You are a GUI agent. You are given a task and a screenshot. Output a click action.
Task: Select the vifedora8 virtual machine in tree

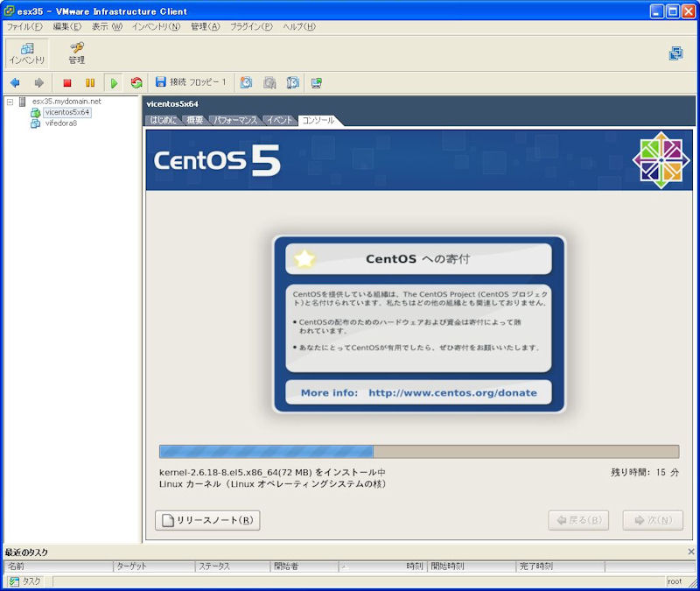point(61,123)
